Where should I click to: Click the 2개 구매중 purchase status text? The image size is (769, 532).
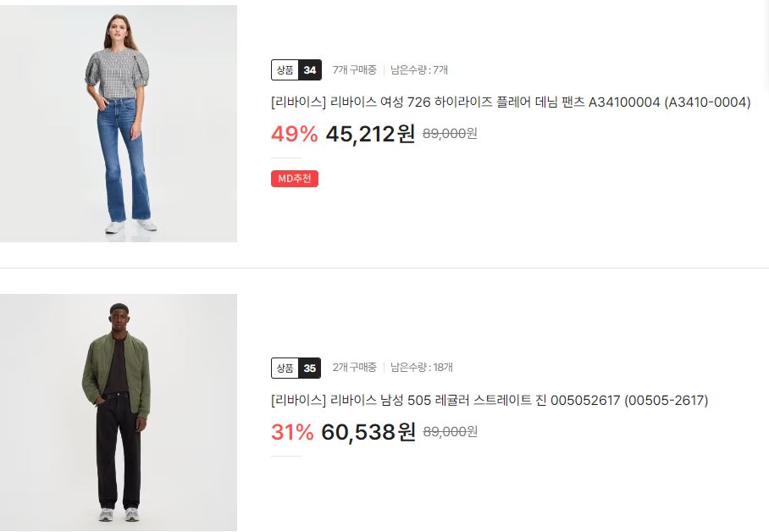[354, 367]
